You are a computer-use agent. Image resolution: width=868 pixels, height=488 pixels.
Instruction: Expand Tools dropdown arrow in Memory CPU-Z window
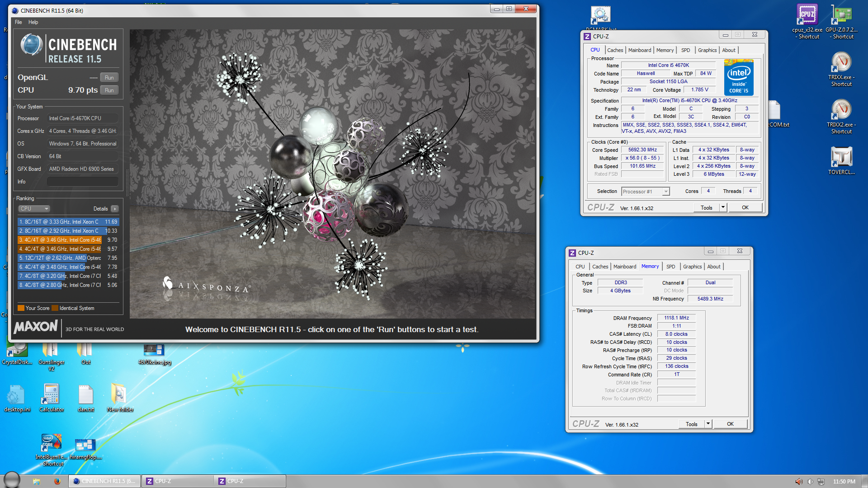(x=708, y=424)
